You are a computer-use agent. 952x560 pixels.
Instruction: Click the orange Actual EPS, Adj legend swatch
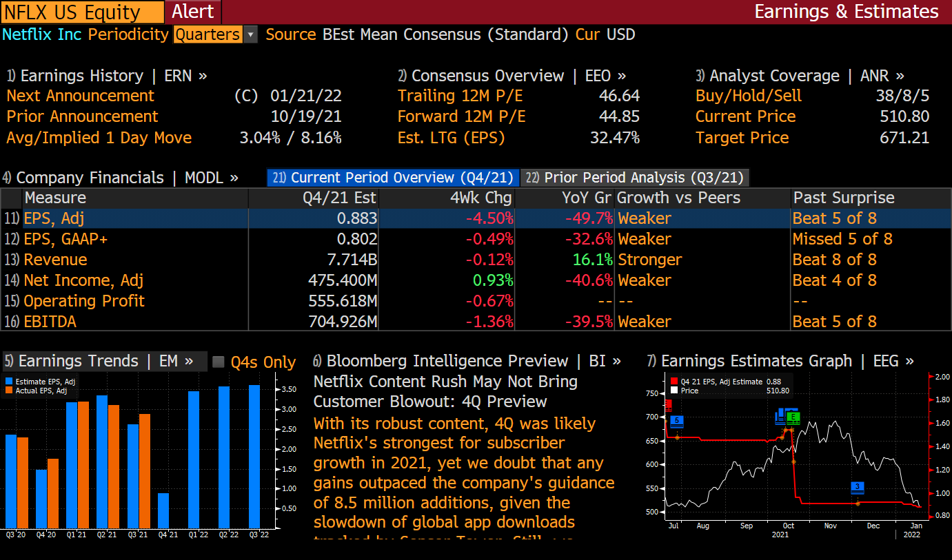point(9,390)
